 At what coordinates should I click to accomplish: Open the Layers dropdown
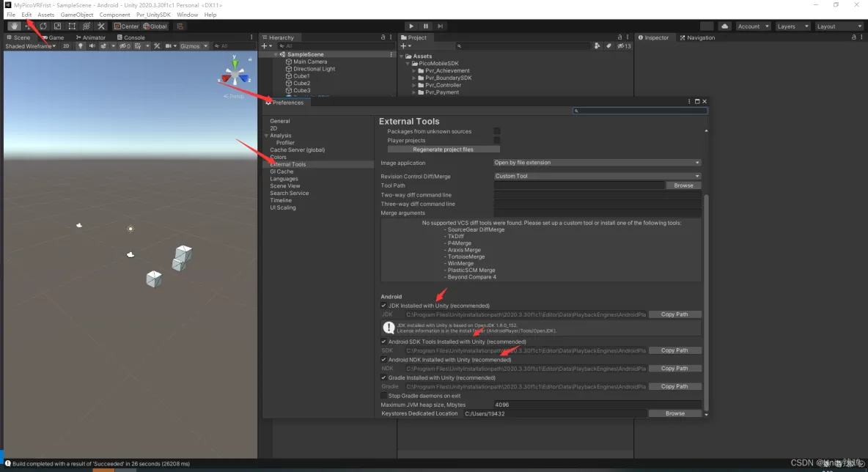click(x=792, y=26)
